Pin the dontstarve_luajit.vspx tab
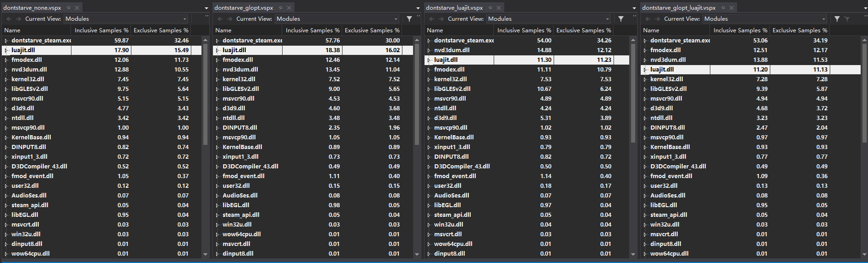Screen dimensions: 868x263 (x=490, y=8)
